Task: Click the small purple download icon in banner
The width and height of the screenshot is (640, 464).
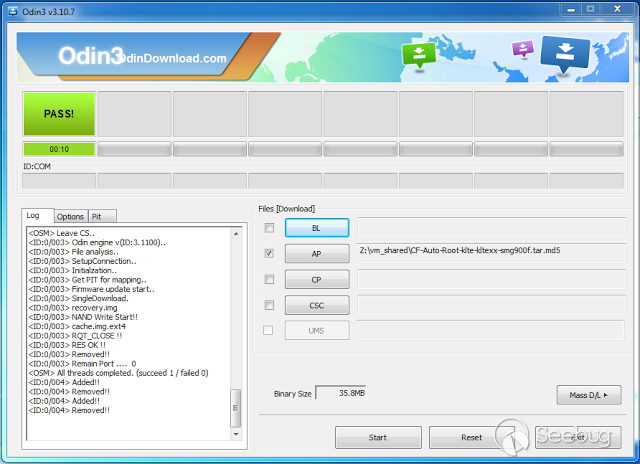Action: tap(522, 49)
